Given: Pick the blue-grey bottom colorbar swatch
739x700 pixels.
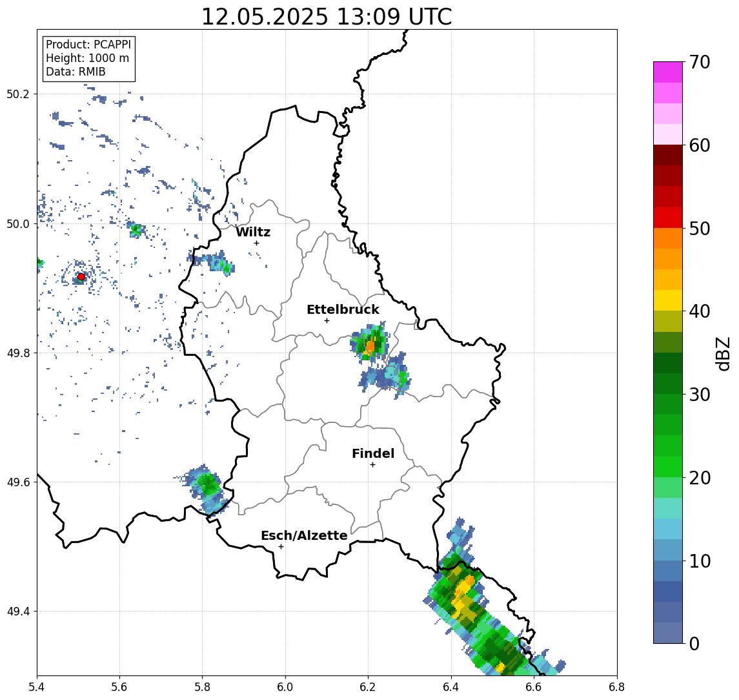Looking at the screenshot, I should 668,633.
